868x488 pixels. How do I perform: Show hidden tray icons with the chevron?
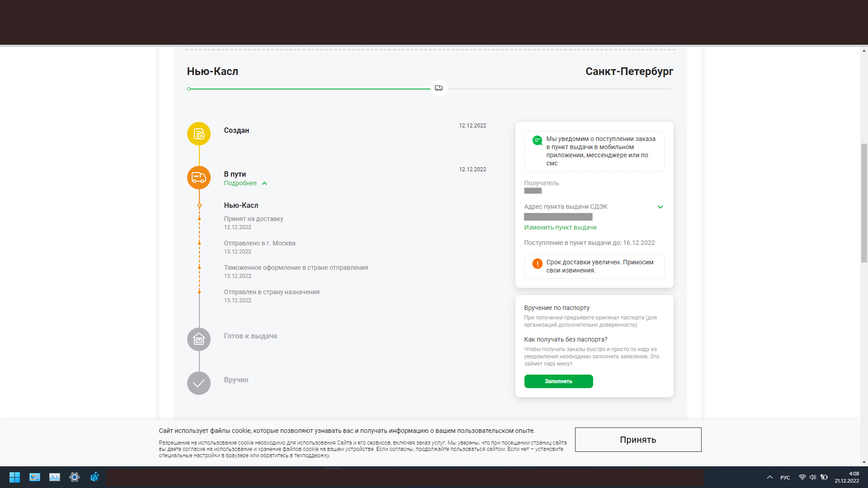[x=770, y=477]
